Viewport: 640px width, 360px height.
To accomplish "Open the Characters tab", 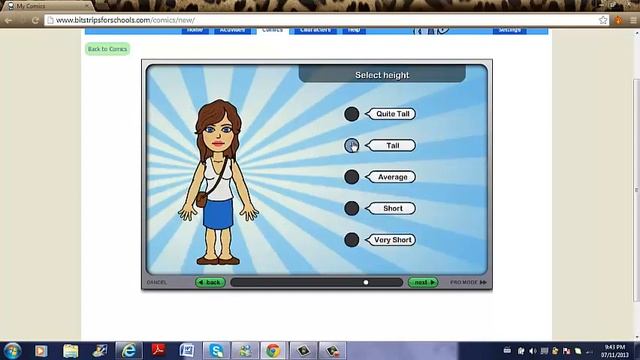I will [316, 30].
